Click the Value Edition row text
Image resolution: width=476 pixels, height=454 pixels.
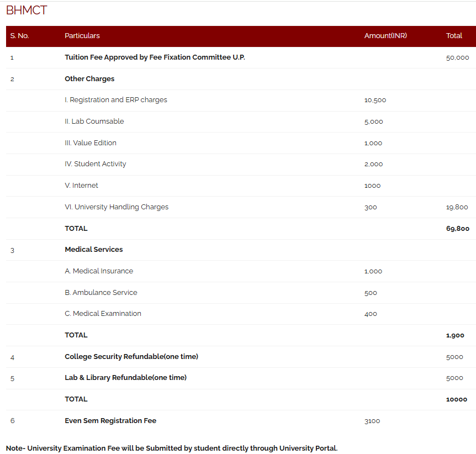click(x=91, y=143)
